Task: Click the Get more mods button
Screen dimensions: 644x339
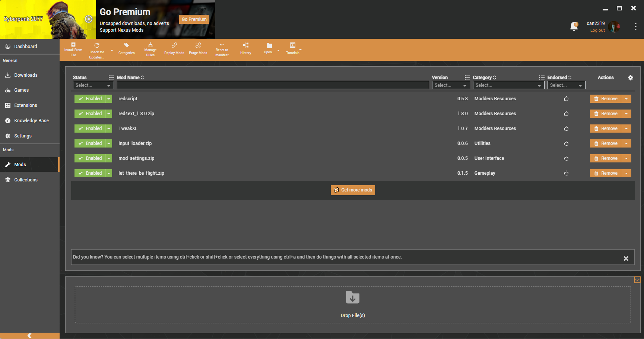Action: coord(353,190)
